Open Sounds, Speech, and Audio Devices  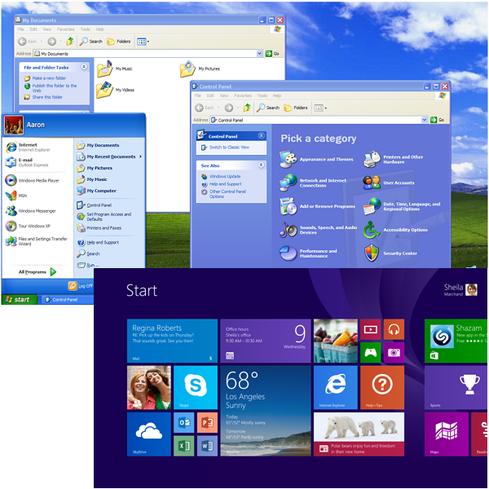(318, 230)
